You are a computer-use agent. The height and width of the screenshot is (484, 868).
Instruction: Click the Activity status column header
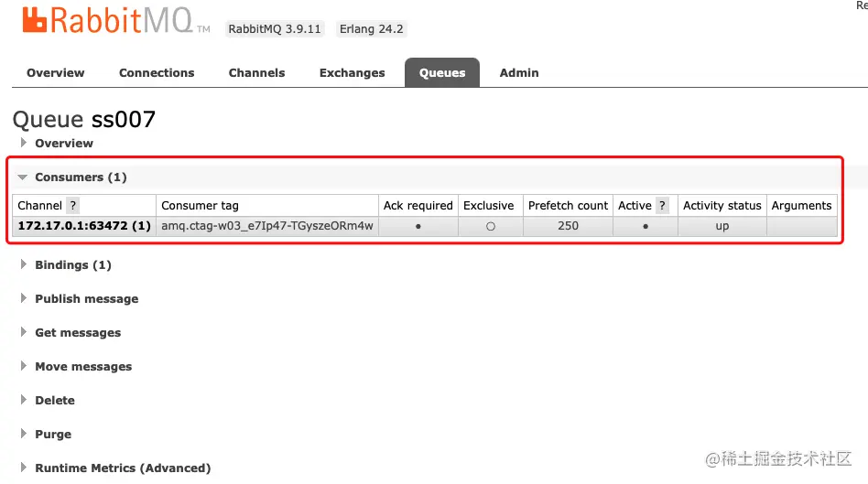pos(722,206)
